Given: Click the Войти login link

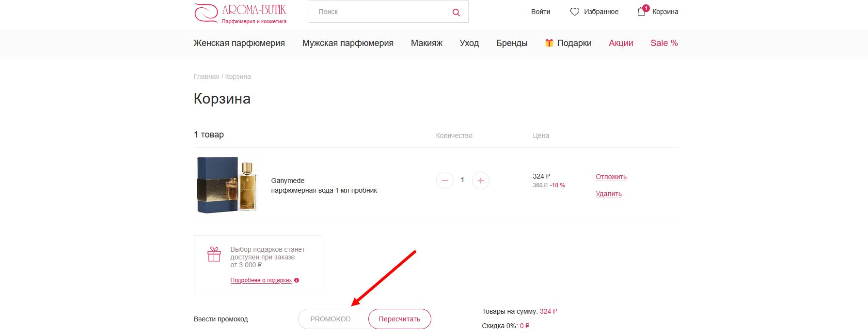Looking at the screenshot, I should [x=540, y=12].
